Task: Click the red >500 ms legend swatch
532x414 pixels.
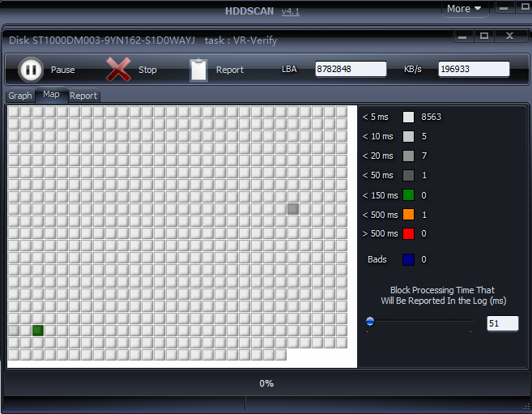Action: [408, 234]
